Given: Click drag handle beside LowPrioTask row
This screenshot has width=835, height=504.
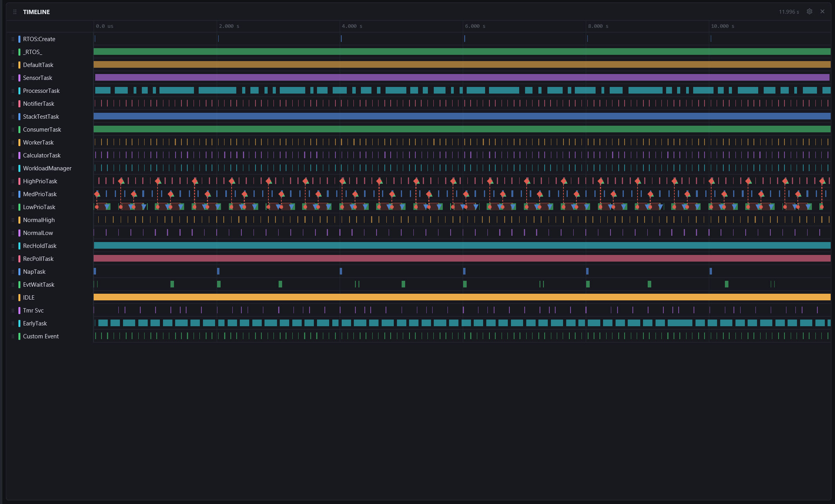Looking at the screenshot, I should pos(13,207).
